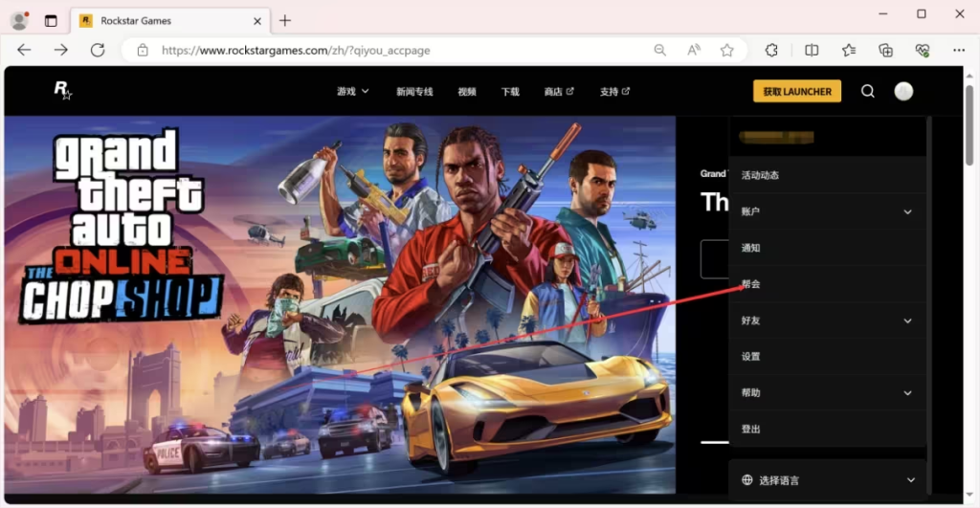Close the Rockstar Games tab
Screen dimensions: 980x508
(256, 21)
